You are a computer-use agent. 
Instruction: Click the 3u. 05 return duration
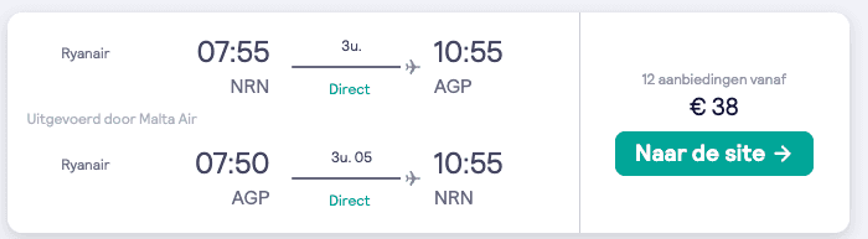351,157
